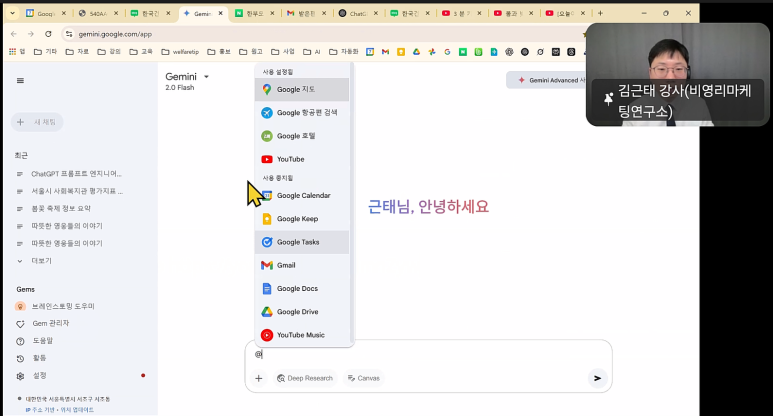The image size is (773, 416).
Task: Open the AI bookmark folder
Action: point(312,51)
